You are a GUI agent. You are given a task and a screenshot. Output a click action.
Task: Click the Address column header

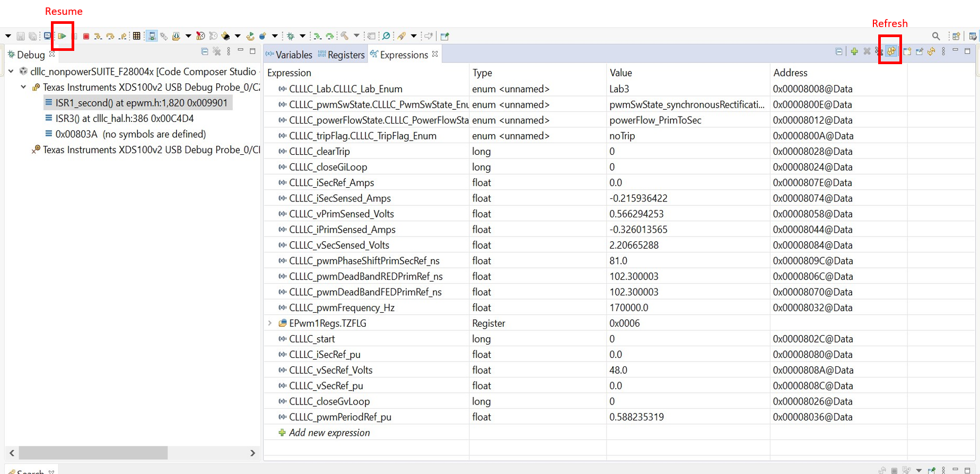790,73
